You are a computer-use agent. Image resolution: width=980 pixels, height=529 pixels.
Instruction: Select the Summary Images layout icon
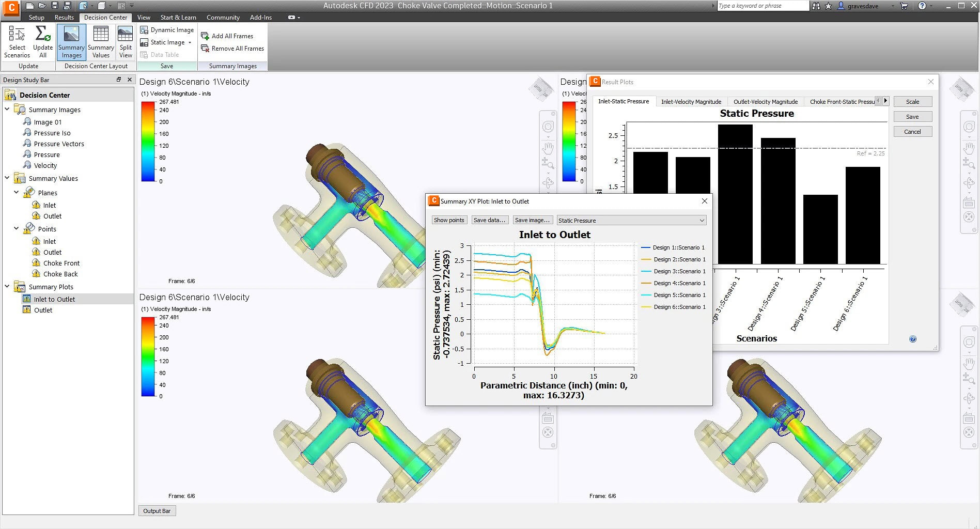coord(71,41)
